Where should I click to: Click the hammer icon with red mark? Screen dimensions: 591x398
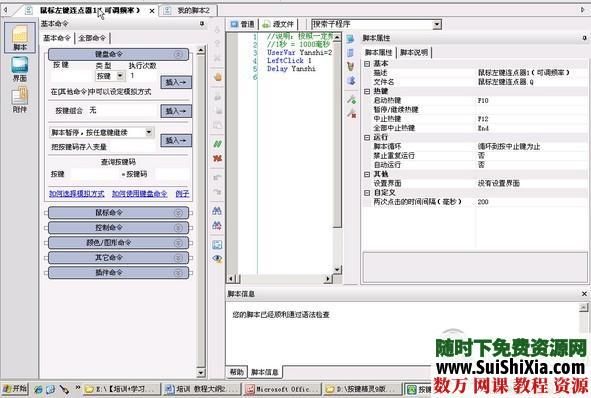point(351,113)
